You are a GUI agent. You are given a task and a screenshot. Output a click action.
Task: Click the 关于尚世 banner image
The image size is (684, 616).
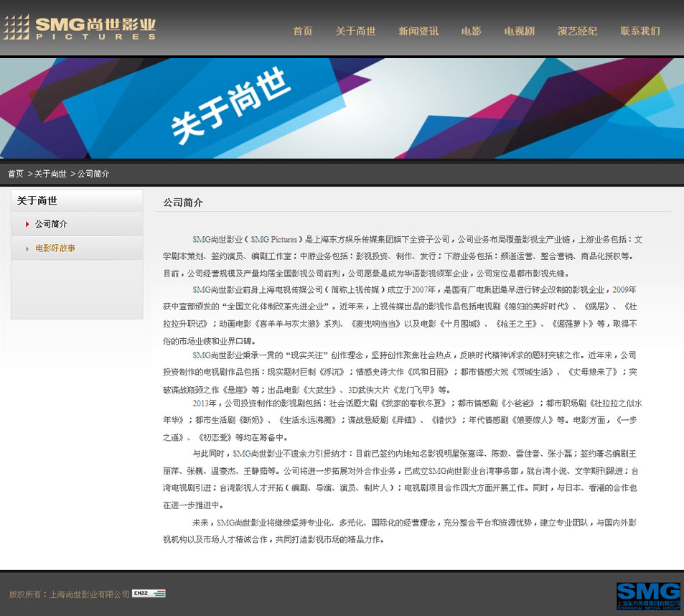point(342,108)
